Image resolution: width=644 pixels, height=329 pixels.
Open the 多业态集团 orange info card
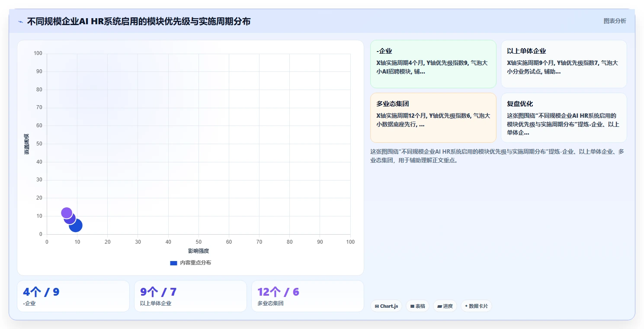tap(433, 117)
